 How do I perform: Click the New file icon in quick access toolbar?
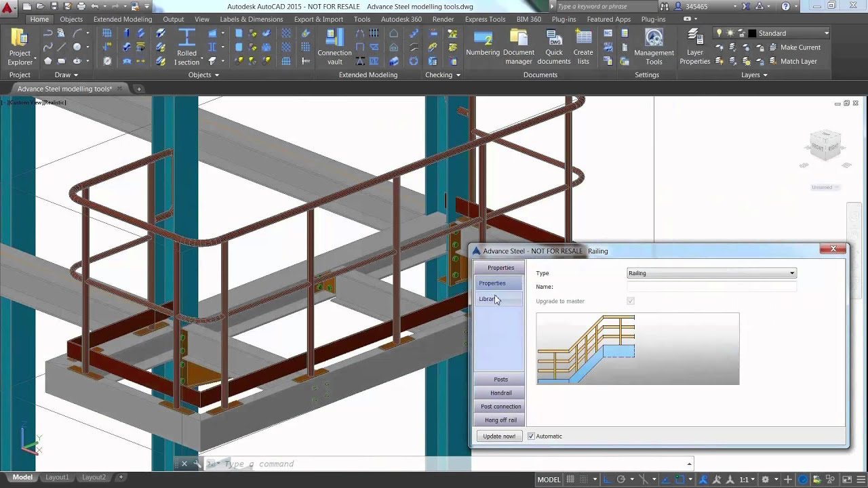coord(26,6)
